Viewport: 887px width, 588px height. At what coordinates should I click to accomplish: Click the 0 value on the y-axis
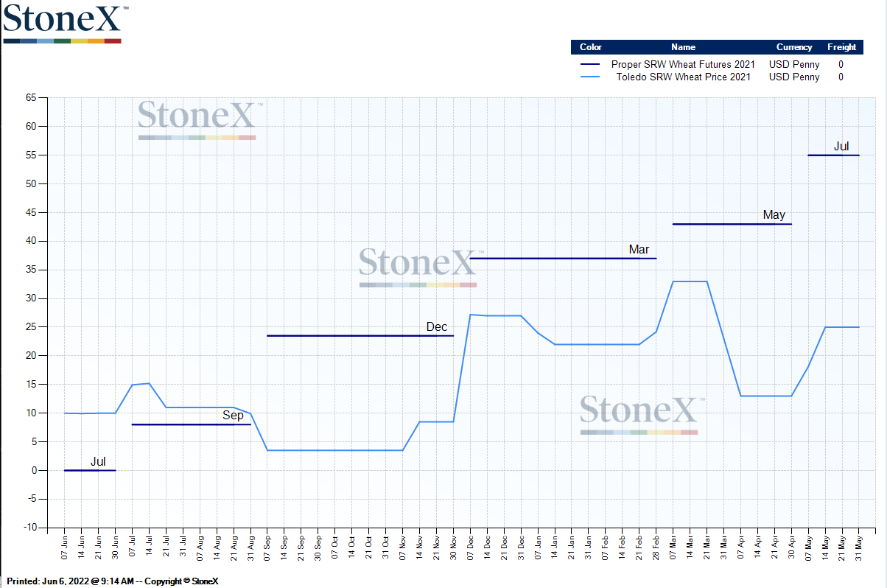pos(34,470)
